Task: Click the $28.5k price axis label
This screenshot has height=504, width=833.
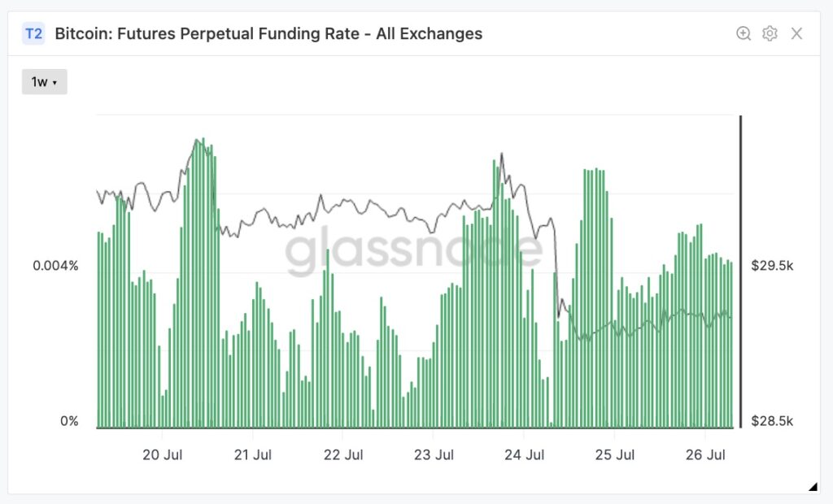Action: pos(770,421)
